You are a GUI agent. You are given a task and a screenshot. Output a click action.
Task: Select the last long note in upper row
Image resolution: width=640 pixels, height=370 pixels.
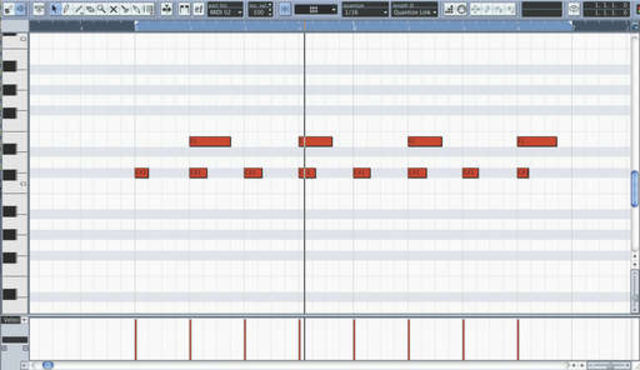[537, 142]
